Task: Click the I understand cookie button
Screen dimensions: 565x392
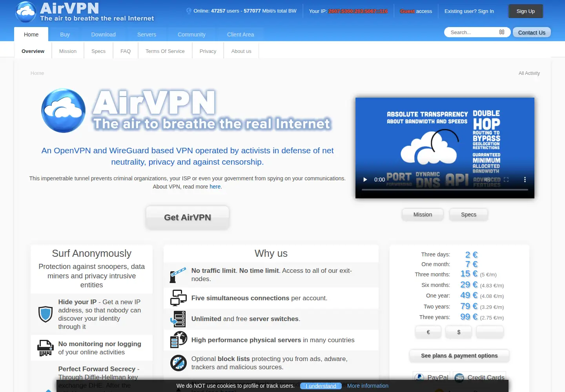Action: [321, 386]
